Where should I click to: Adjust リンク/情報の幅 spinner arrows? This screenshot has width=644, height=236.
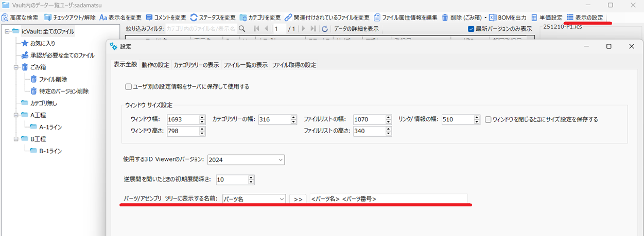coord(477,119)
